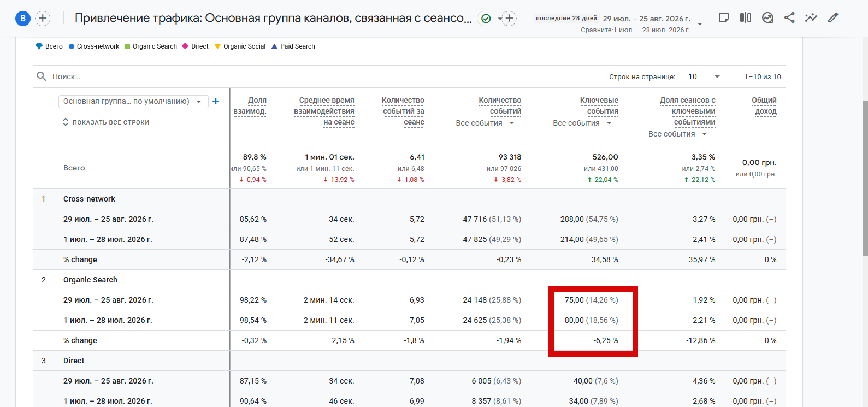Image resolution: width=868 pixels, height=407 pixels.
Task: Customize the report with the pencil icon
Action: pyautogui.click(x=833, y=17)
